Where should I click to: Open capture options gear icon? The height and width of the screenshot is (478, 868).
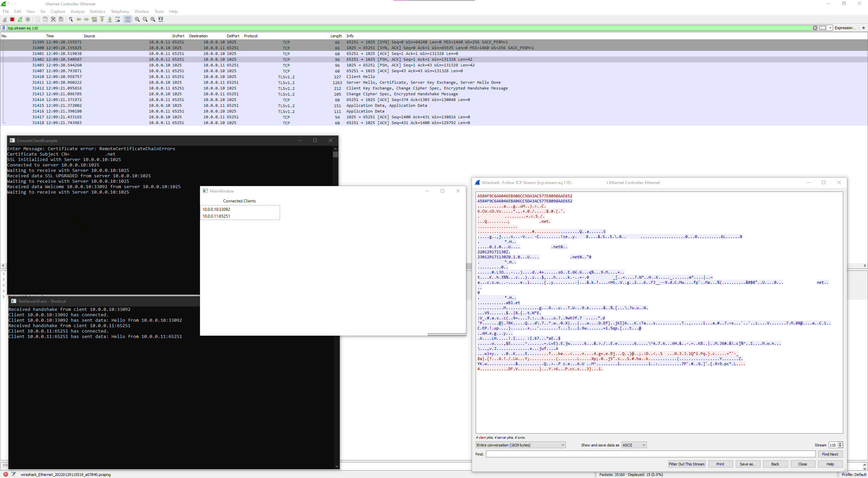pos(28,19)
